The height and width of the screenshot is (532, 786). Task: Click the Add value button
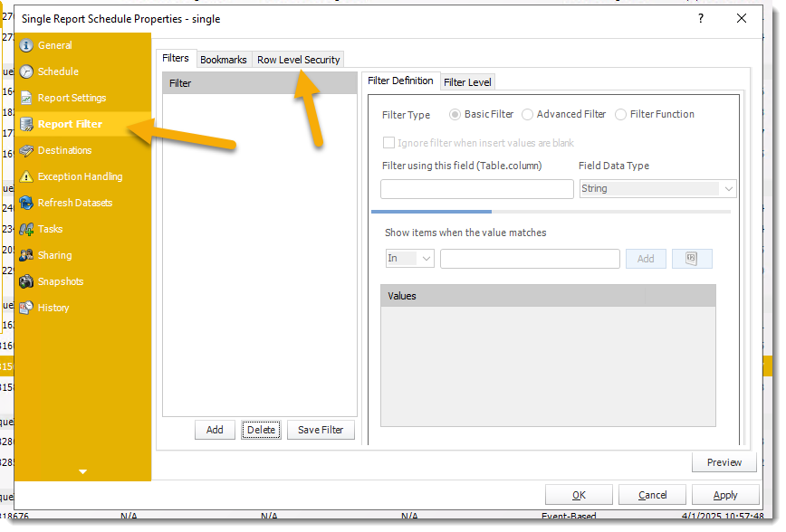tap(646, 259)
